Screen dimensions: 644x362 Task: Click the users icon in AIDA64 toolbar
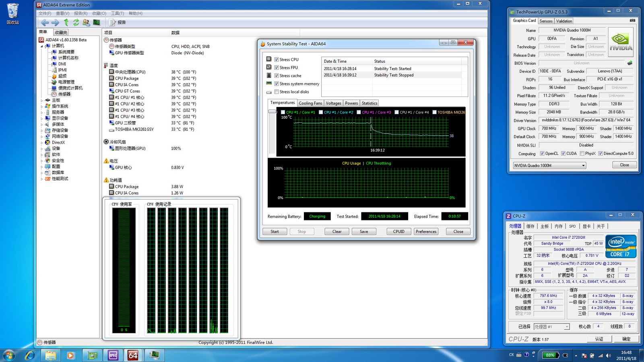(86, 23)
